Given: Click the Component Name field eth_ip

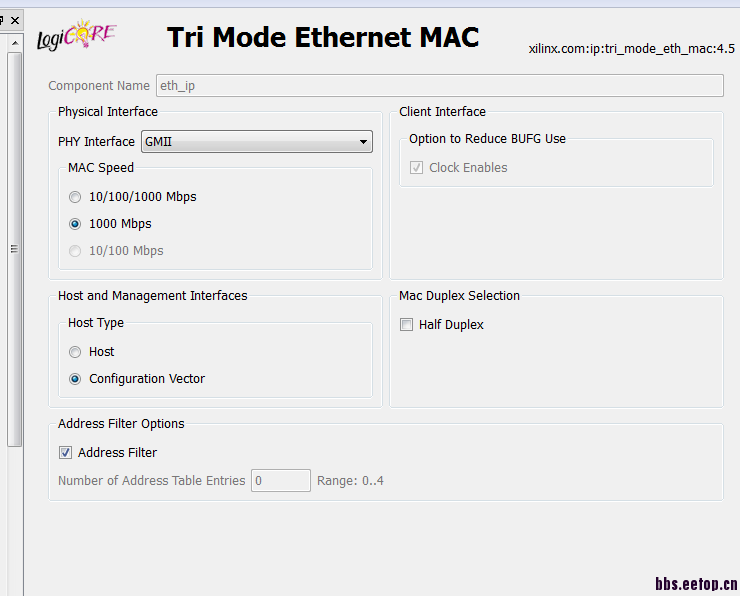Looking at the screenshot, I should tap(439, 85).
